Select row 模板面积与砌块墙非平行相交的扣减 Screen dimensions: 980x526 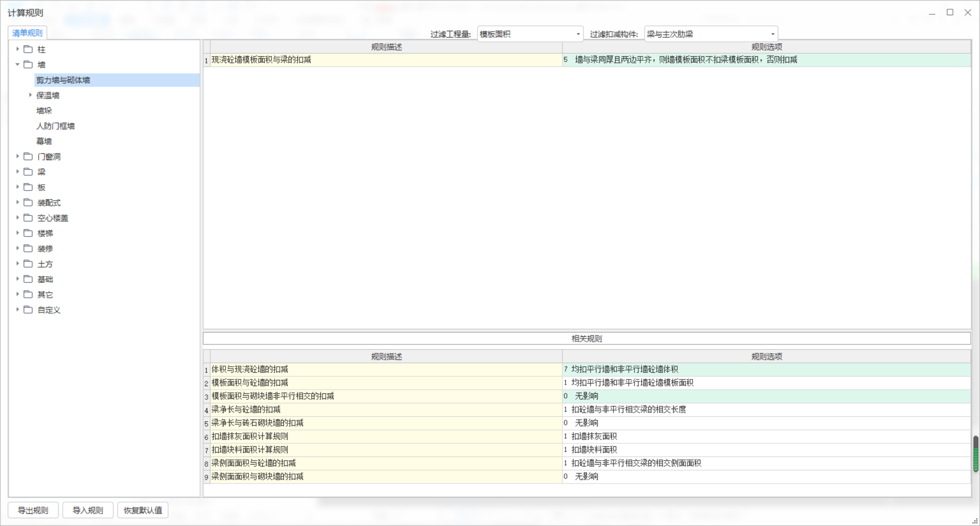tap(386, 396)
